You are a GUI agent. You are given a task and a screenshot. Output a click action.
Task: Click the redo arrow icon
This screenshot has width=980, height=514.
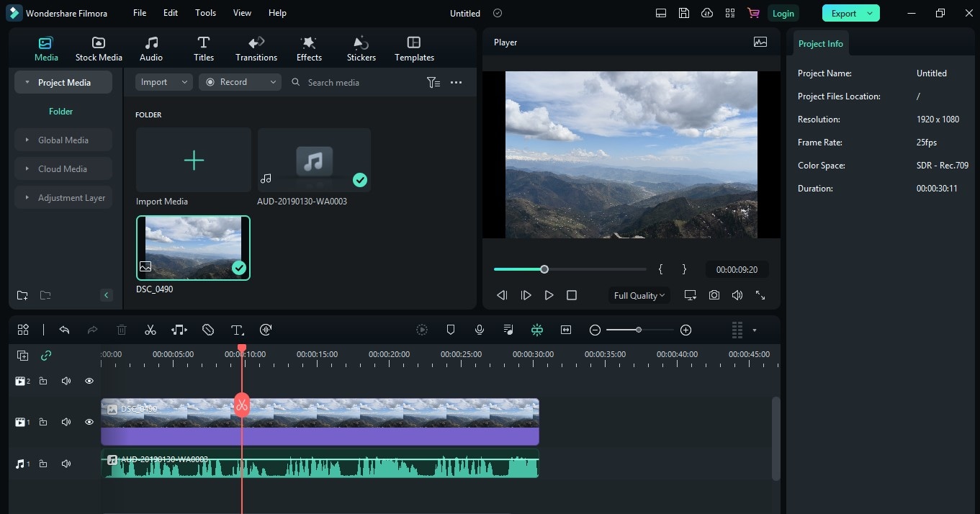(x=92, y=330)
